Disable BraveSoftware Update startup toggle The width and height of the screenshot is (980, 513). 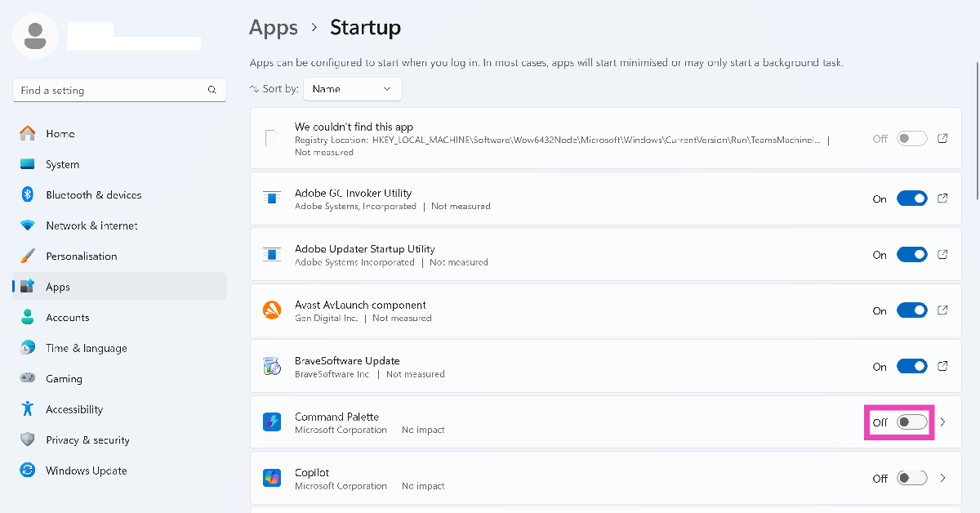[x=911, y=367]
